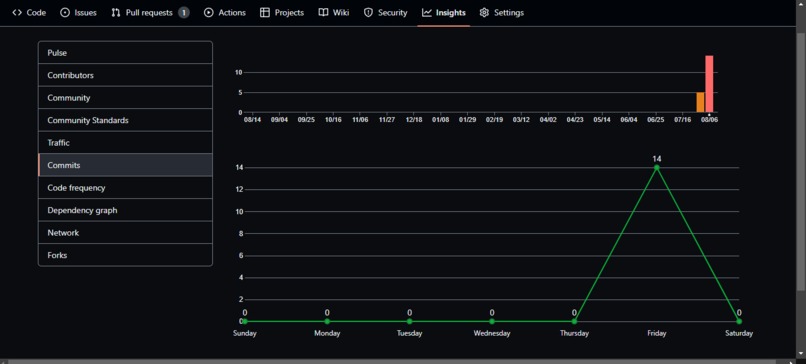Click the Wednesday data point
Screen dimensions: 806x364
[x=492, y=321]
